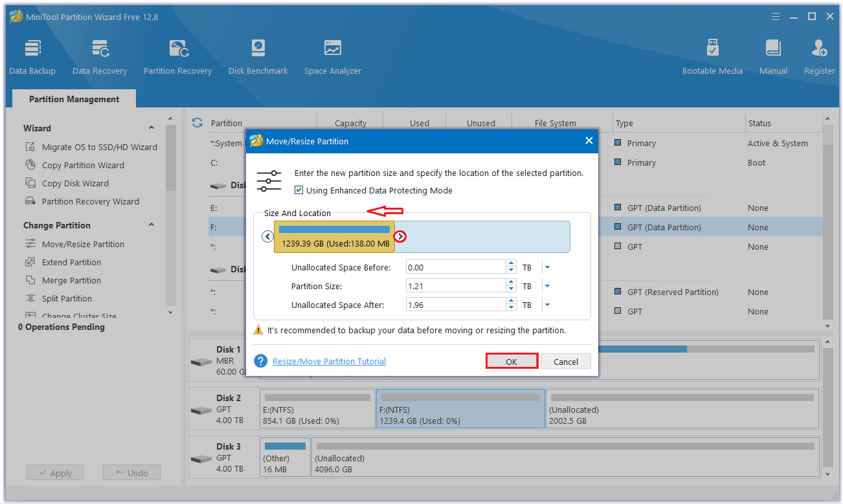
Task: Click left handle arrow on partition bar
Action: click(x=267, y=237)
